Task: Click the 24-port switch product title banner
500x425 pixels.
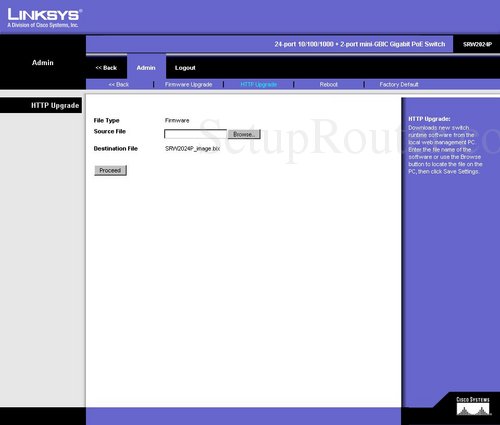Action: pyautogui.click(x=360, y=44)
